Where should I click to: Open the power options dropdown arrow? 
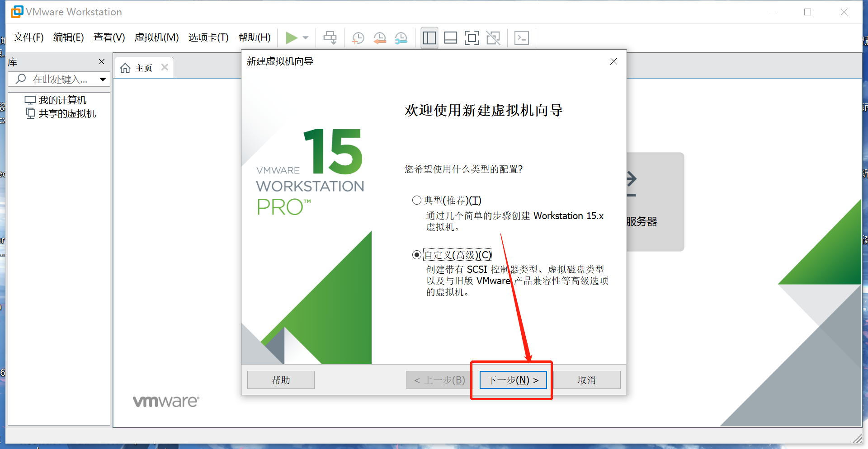pyautogui.click(x=306, y=38)
